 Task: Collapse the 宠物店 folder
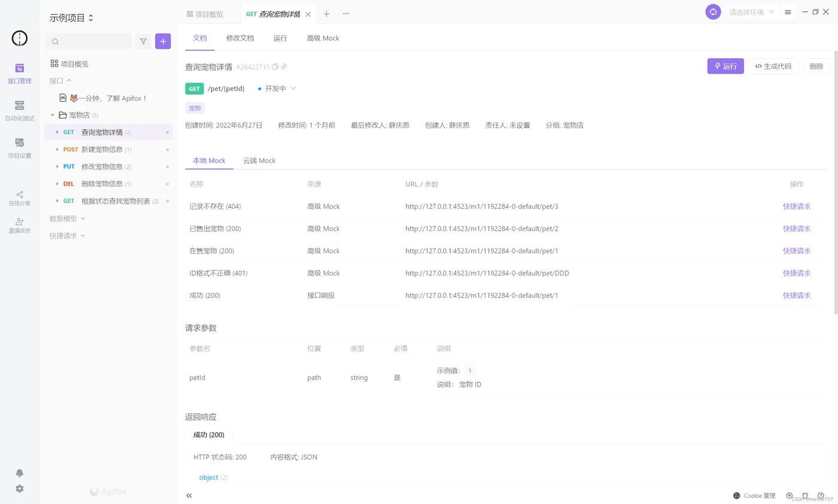pyautogui.click(x=53, y=115)
